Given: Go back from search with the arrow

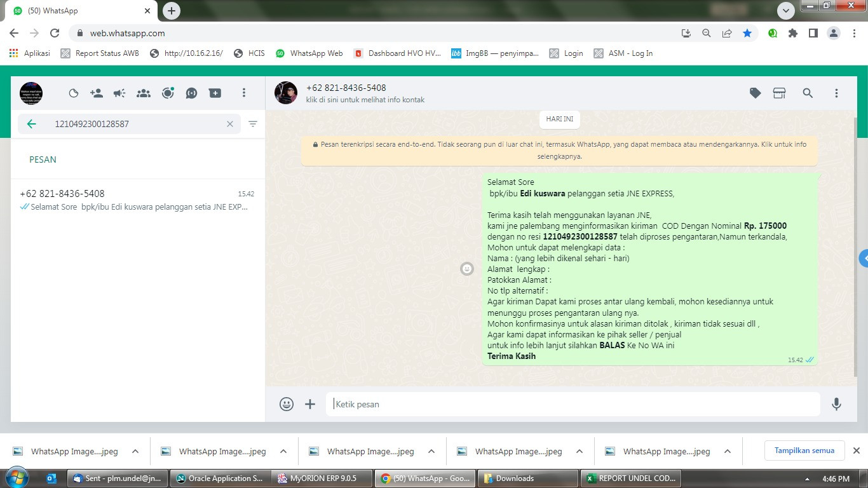Looking at the screenshot, I should 32,124.
